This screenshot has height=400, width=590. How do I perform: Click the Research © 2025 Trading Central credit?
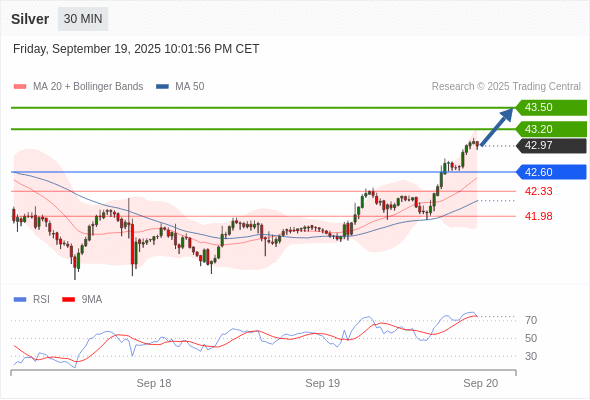pyautogui.click(x=506, y=87)
